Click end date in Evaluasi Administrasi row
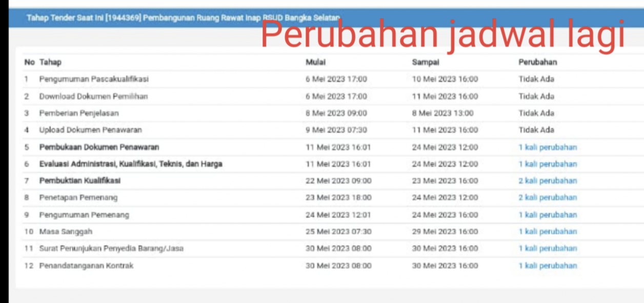The height and width of the screenshot is (303, 644). point(445,164)
